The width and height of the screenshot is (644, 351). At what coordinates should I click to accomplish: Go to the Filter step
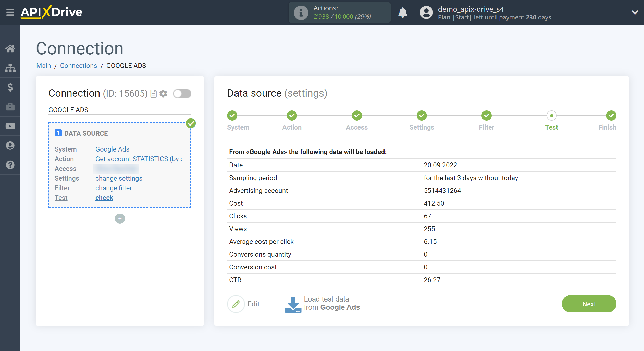point(487,116)
